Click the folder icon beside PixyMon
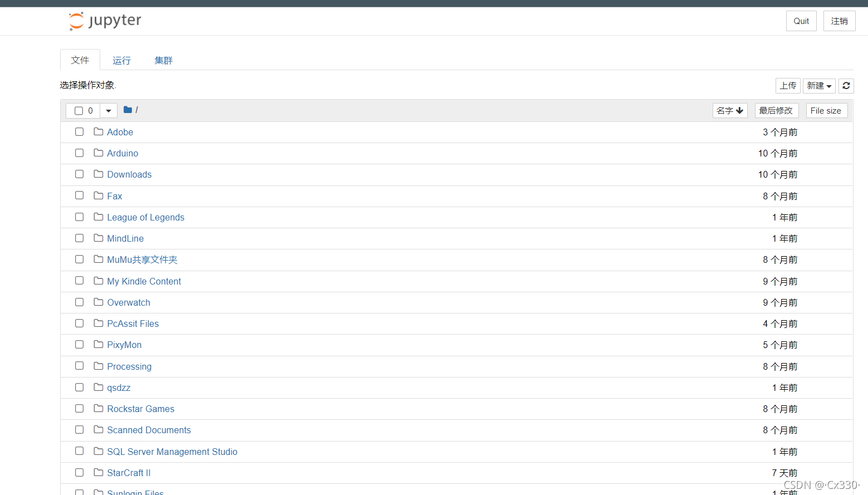The height and width of the screenshot is (495, 868). click(x=99, y=345)
